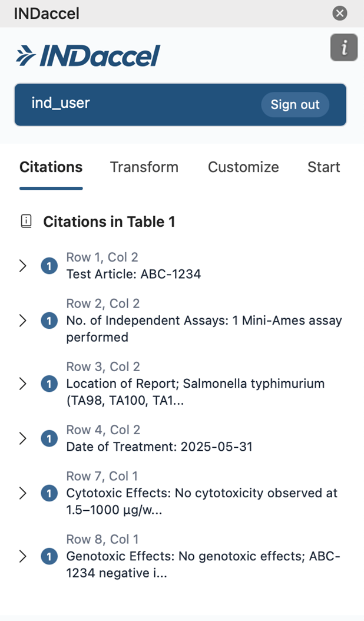Expand No. of Independent Assays citation
Image resolution: width=364 pixels, height=621 pixels.
23,321
